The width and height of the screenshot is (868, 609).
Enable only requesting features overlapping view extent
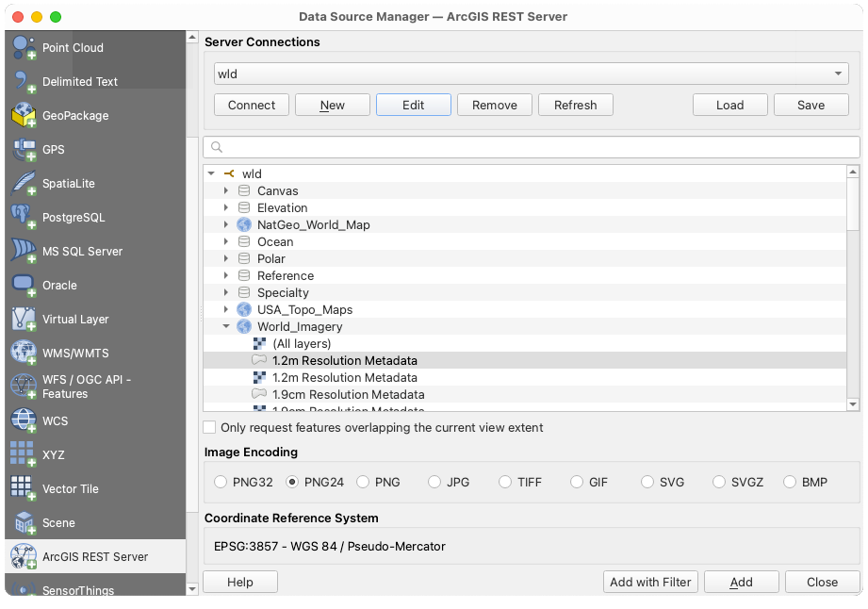click(x=209, y=427)
